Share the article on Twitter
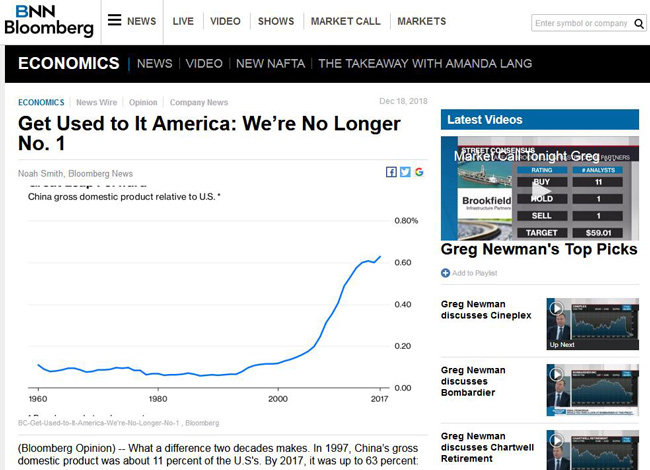The image size is (650, 470). point(405,172)
